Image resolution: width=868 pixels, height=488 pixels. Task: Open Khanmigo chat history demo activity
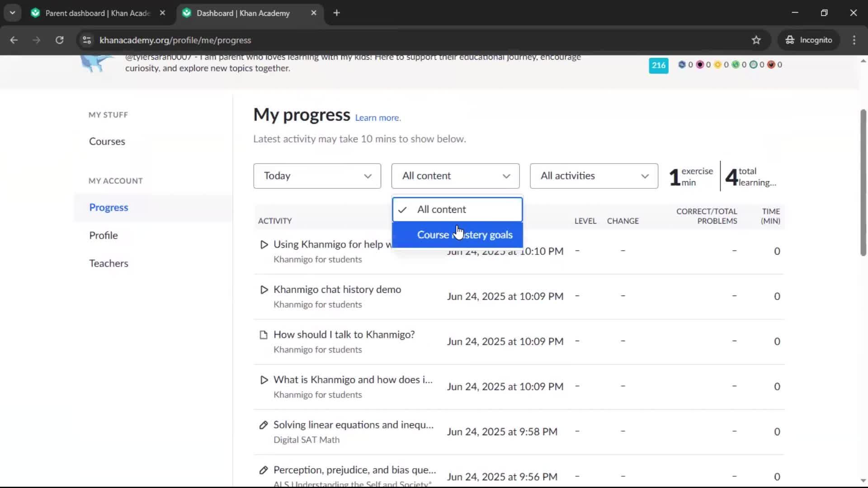coord(337,290)
